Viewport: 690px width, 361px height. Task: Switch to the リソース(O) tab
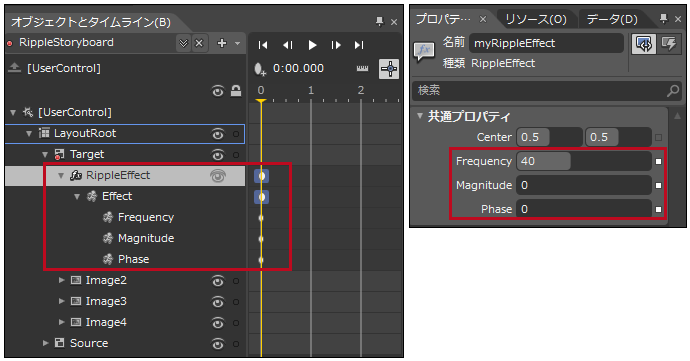536,19
